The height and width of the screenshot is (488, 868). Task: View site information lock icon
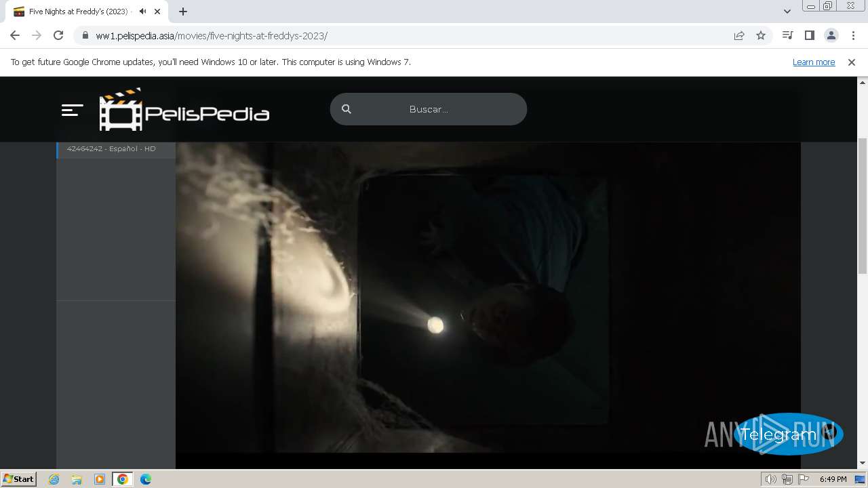[85, 36]
